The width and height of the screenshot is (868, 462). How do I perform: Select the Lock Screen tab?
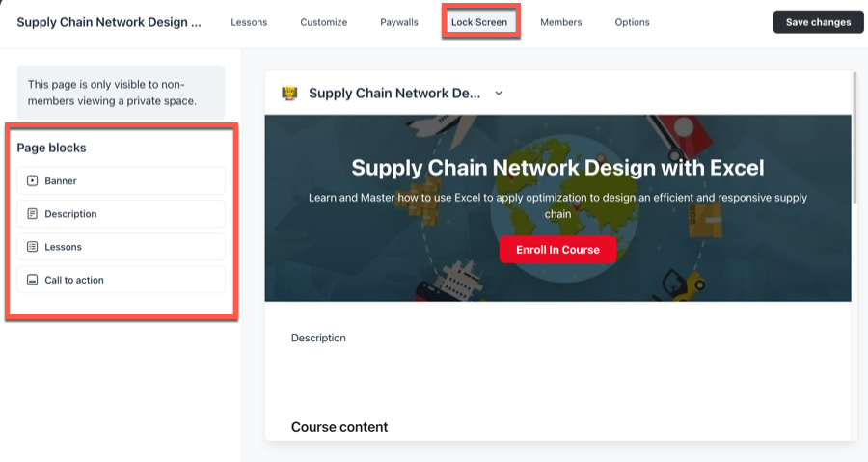pyautogui.click(x=479, y=23)
